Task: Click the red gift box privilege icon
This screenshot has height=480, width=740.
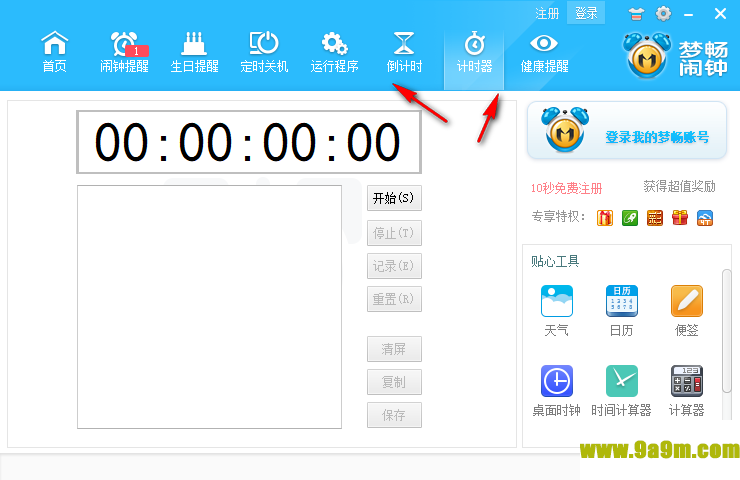Action: click(680, 218)
